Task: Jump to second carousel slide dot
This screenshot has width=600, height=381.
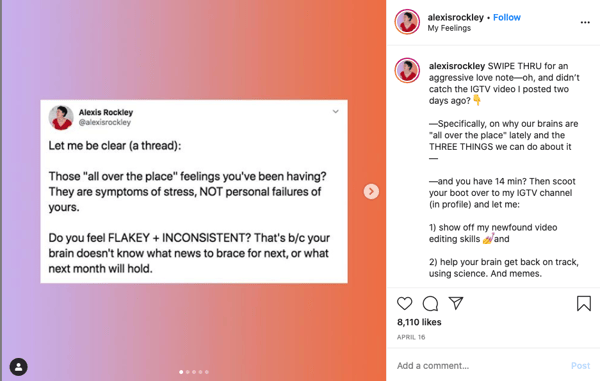Action: [x=188, y=372]
